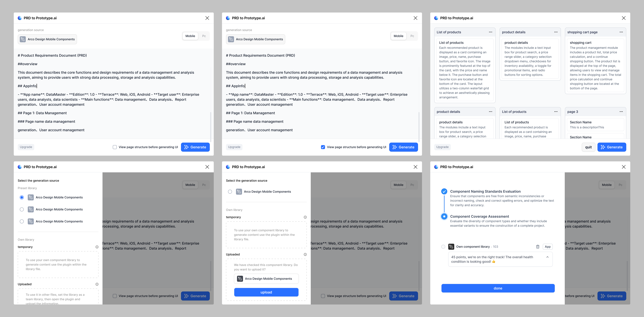The width and height of the screenshot is (644, 317).
Task: Select the first Arco Design Mobile Components radio
Action: [x=22, y=197]
